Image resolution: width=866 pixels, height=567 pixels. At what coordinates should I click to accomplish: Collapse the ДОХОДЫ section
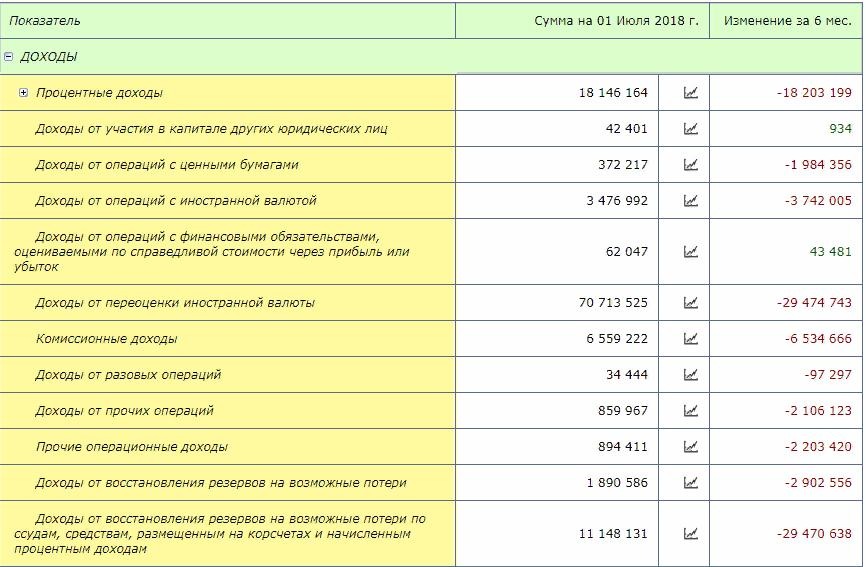pos(9,57)
